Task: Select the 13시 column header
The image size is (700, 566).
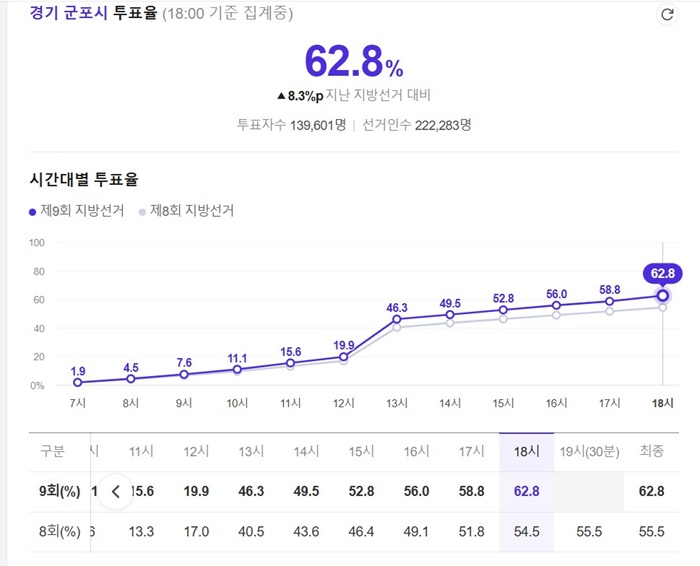Action: point(251,452)
